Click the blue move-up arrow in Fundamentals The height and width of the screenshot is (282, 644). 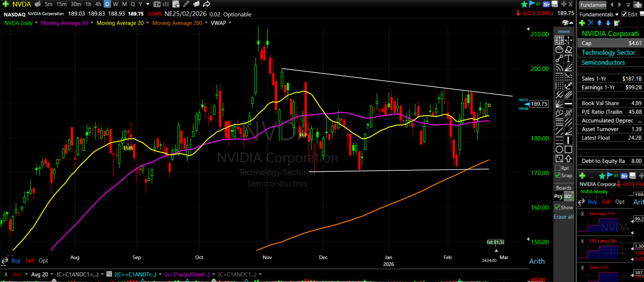[x=600, y=23]
